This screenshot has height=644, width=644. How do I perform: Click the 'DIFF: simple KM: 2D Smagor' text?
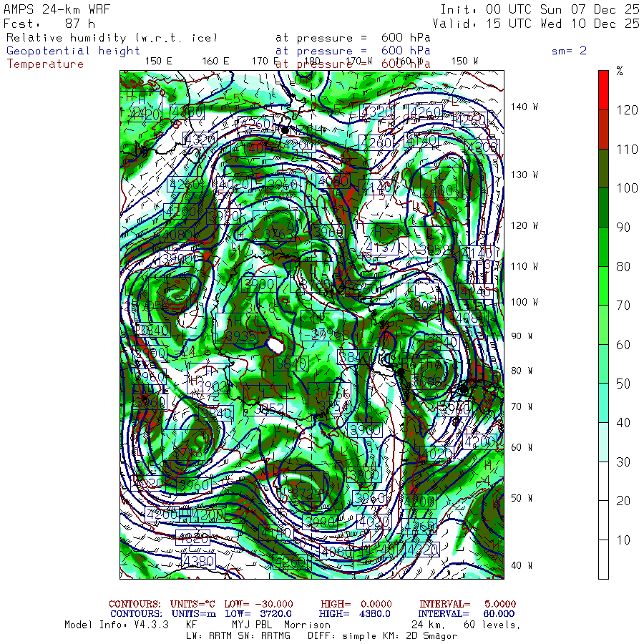[x=382, y=636]
